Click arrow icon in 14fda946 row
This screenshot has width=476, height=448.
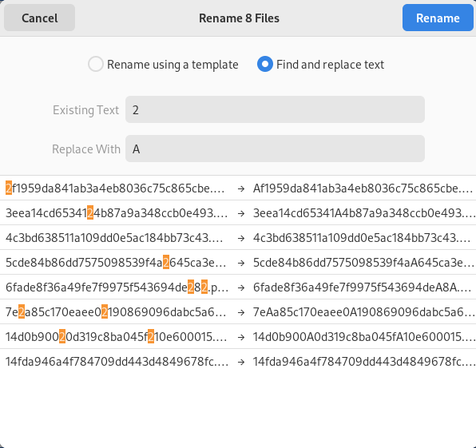coord(241,362)
